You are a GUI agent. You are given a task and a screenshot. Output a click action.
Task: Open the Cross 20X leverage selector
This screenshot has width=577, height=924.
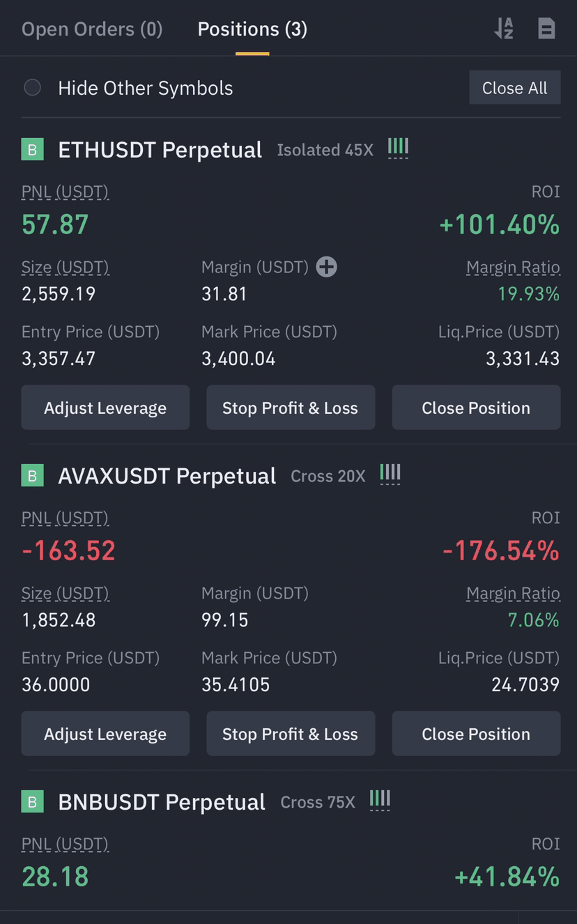point(328,476)
